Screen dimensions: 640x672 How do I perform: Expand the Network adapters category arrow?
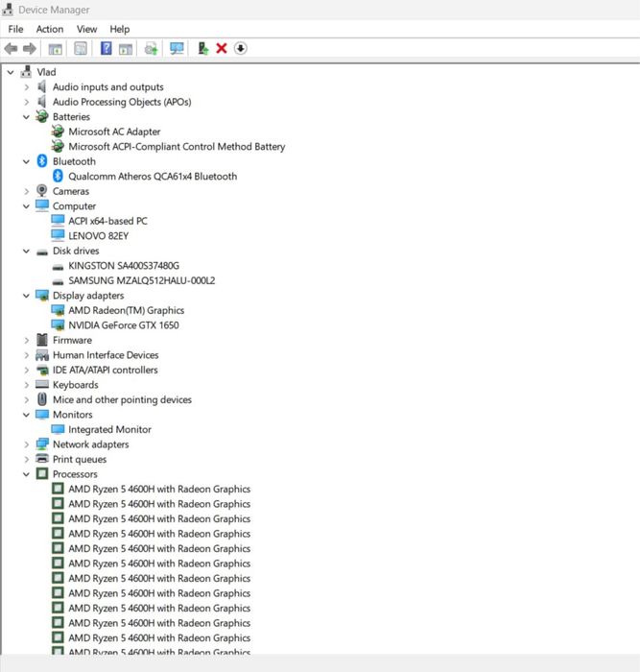pos(27,444)
